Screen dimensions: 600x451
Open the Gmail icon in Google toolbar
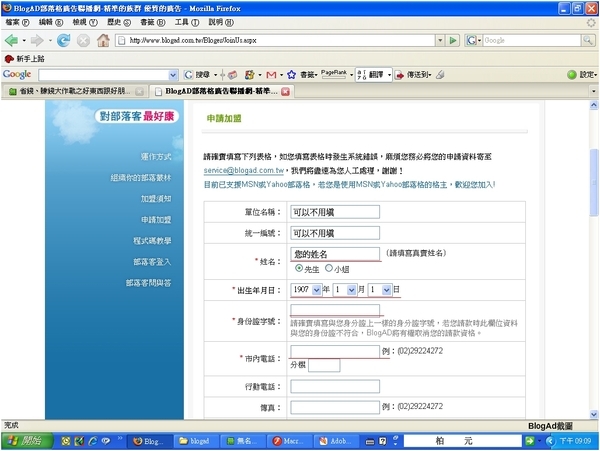[271, 75]
